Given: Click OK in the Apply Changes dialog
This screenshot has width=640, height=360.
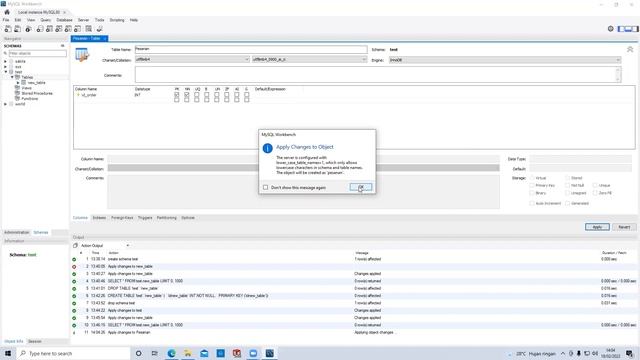Looking at the screenshot, I should point(361,187).
